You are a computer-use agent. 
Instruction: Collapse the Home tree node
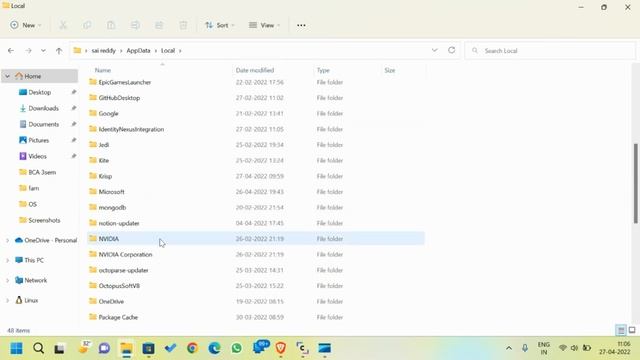click(7, 76)
